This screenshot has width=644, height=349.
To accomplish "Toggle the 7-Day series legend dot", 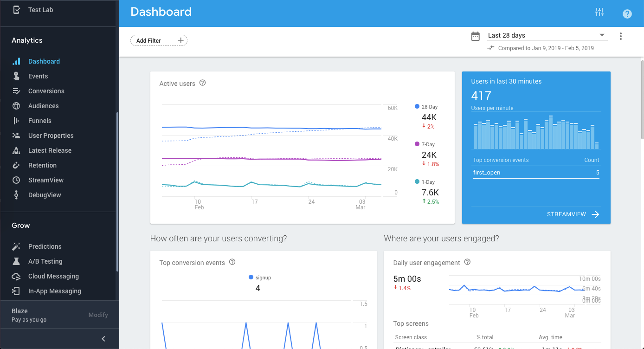I will click(418, 144).
